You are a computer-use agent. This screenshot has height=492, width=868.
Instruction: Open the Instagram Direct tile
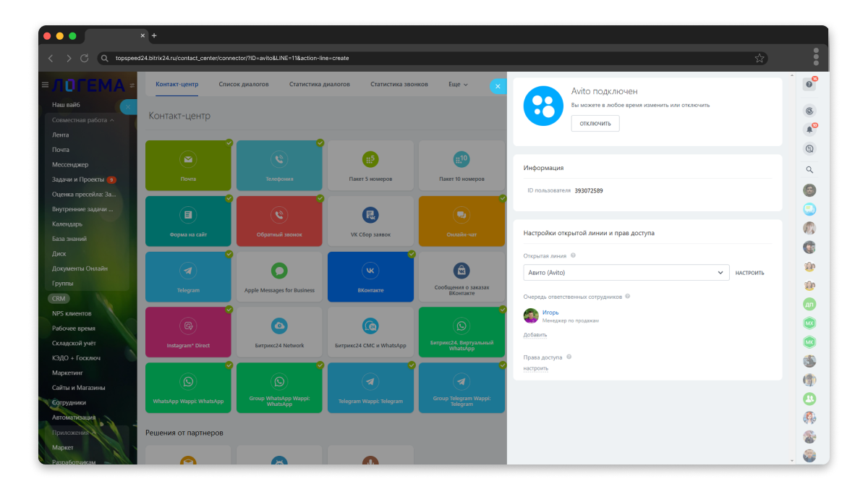(x=188, y=333)
